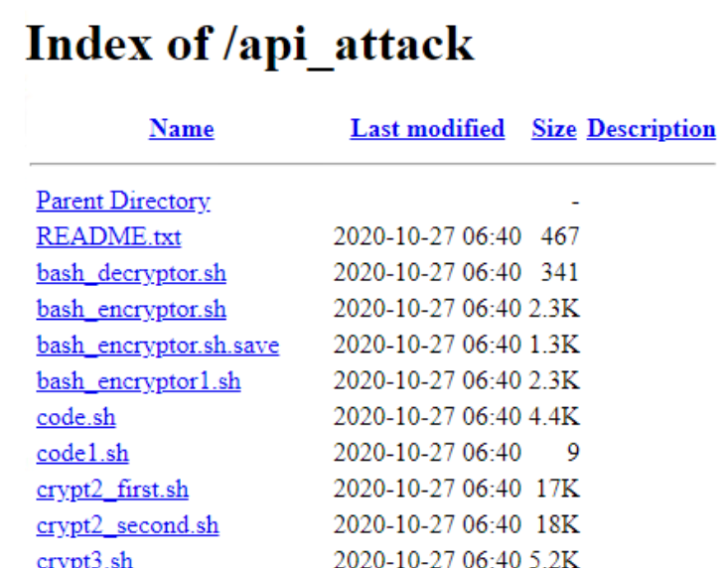Open the code1.sh file
Screen dimensions: 728x568
coord(82,454)
